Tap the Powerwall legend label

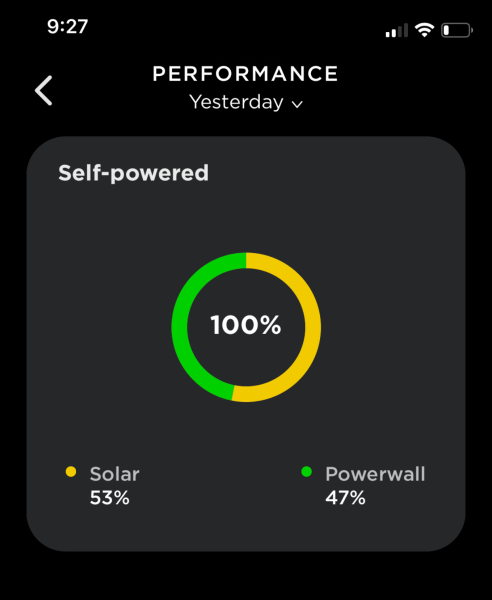tap(375, 474)
